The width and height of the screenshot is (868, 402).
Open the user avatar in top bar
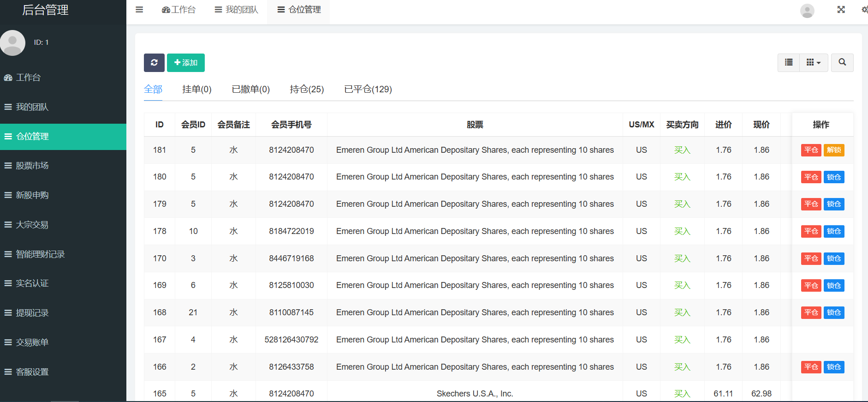click(807, 11)
